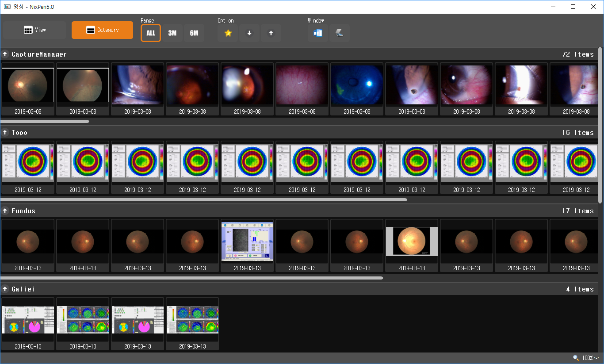Collapse the Galiei category section
Image resolution: width=604 pixels, height=364 pixels.
5,289
